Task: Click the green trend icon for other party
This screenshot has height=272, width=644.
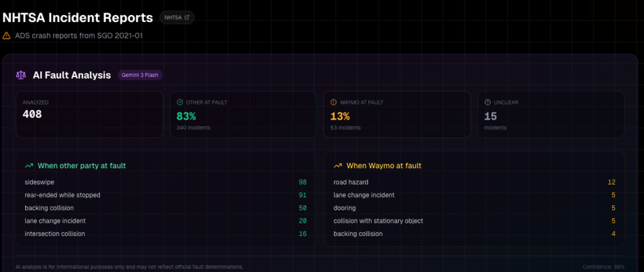Action: [x=29, y=166]
